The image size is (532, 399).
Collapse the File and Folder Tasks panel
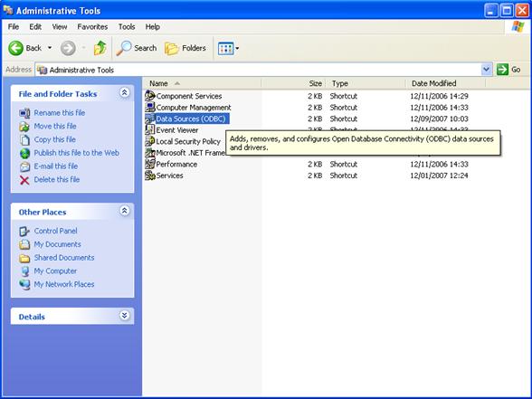(125, 92)
